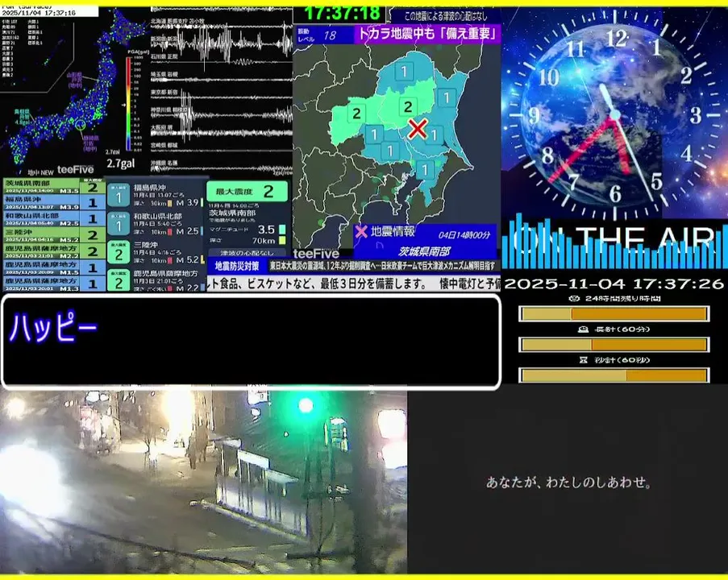Click the 24時間残り時間 progress bar
The image size is (728, 580).
point(614,314)
